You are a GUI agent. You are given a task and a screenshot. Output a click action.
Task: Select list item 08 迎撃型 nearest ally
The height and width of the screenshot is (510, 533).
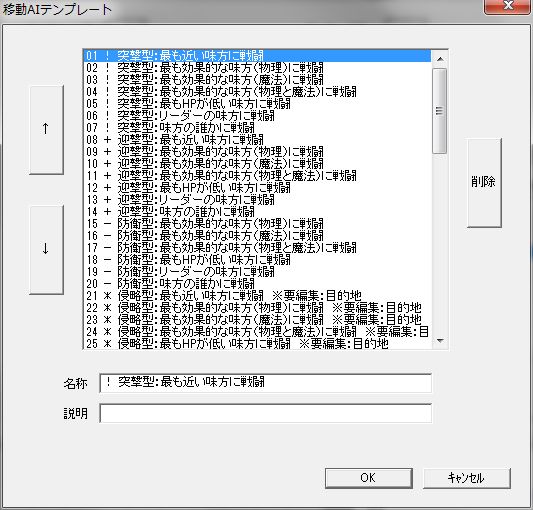(x=257, y=140)
